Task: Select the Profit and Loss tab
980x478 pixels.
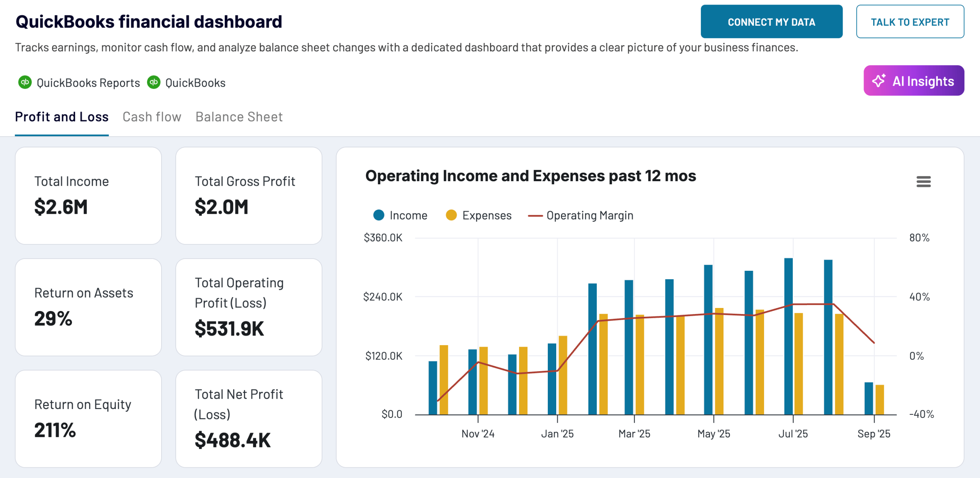Action: pyautogui.click(x=62, y=117)
